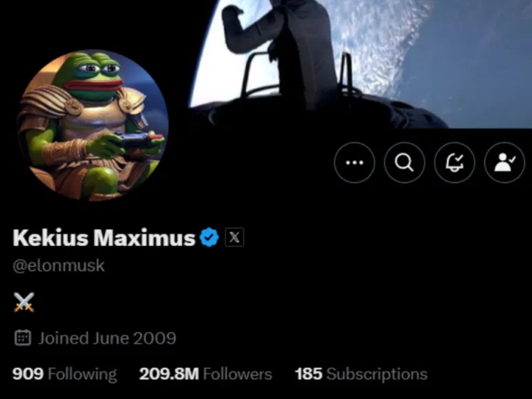Screen dimensions: 532x399
Task: Toggle the notifications bell for this account
Action: point(454,162)
